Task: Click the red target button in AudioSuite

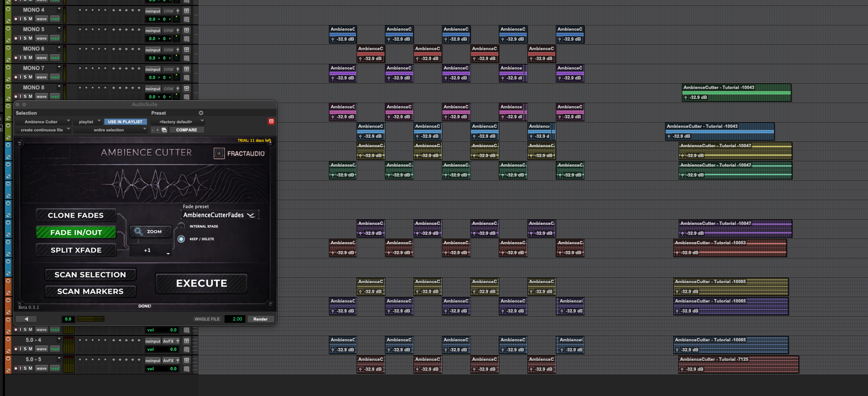Action: pyautogui.click(x=271, y=121)
